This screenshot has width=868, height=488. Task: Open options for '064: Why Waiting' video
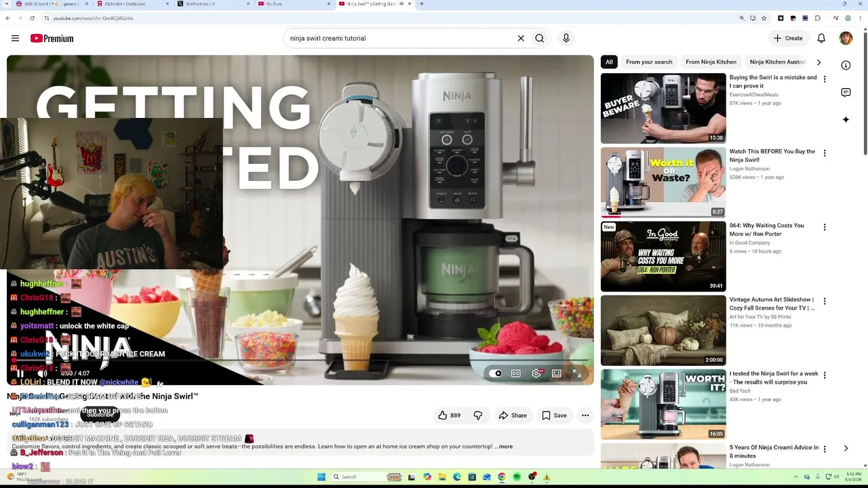pyautogui.click(x=825, y=227)
